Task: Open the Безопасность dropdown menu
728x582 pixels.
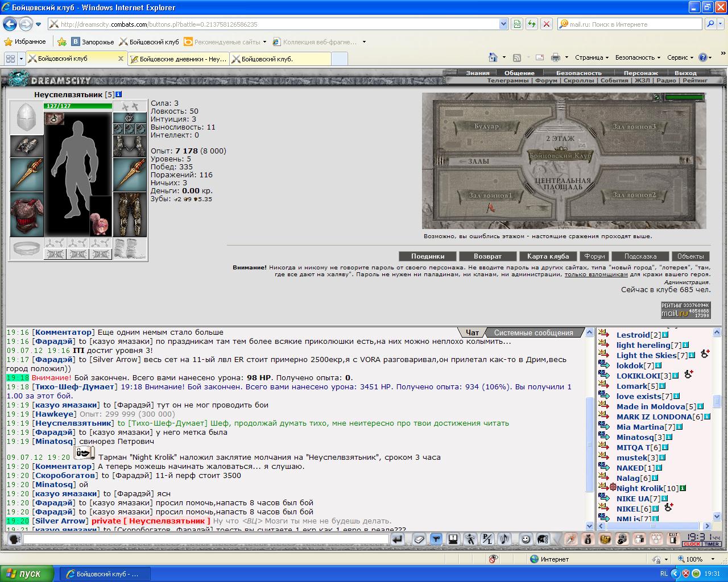Action: 638,57
